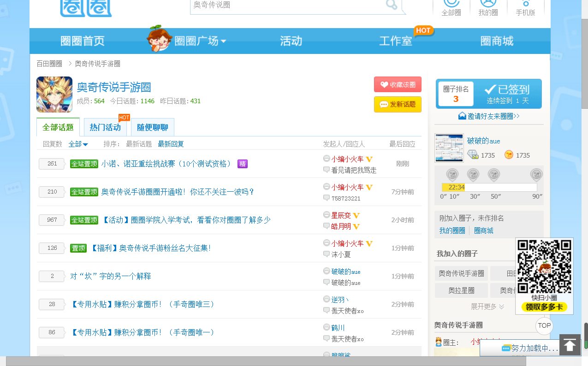Click the round TOP button
The image size is (588, 366).
544,325
